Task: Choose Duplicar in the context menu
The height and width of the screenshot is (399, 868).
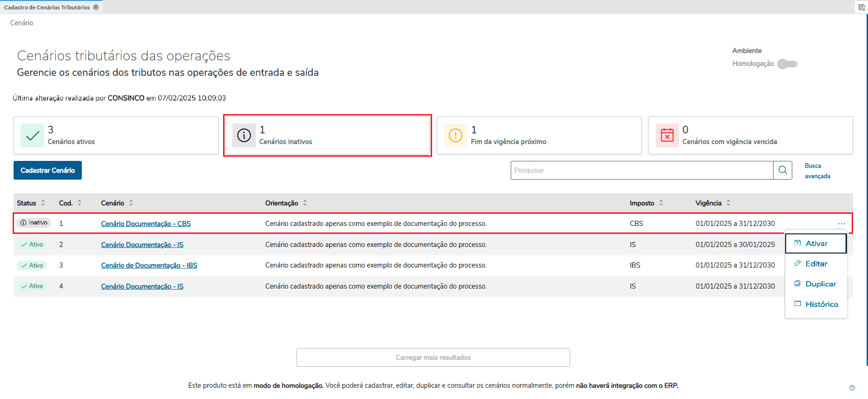Action: 820,284
